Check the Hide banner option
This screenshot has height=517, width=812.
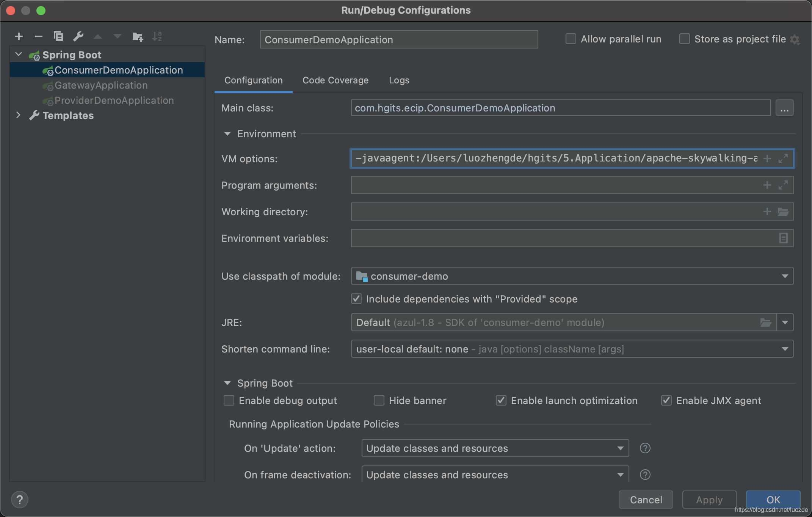[379, 400]
